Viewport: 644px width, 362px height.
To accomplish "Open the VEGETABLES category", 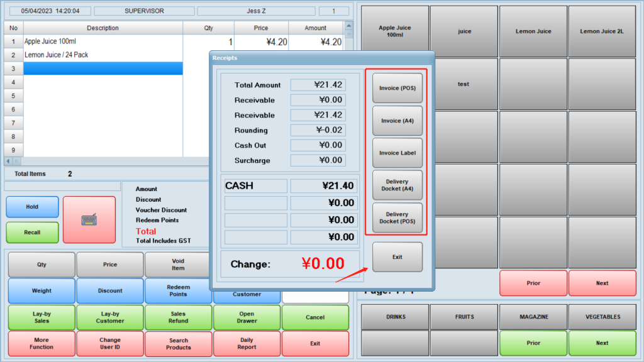I will [x=602, y=317].
